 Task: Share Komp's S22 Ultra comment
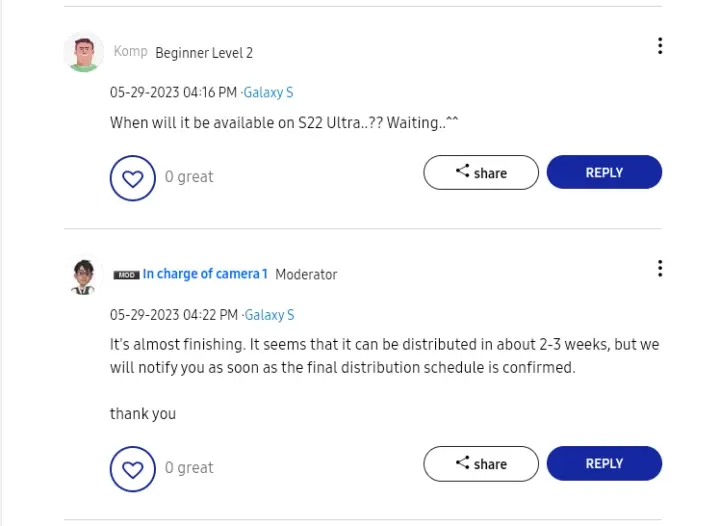coord(481,172)
